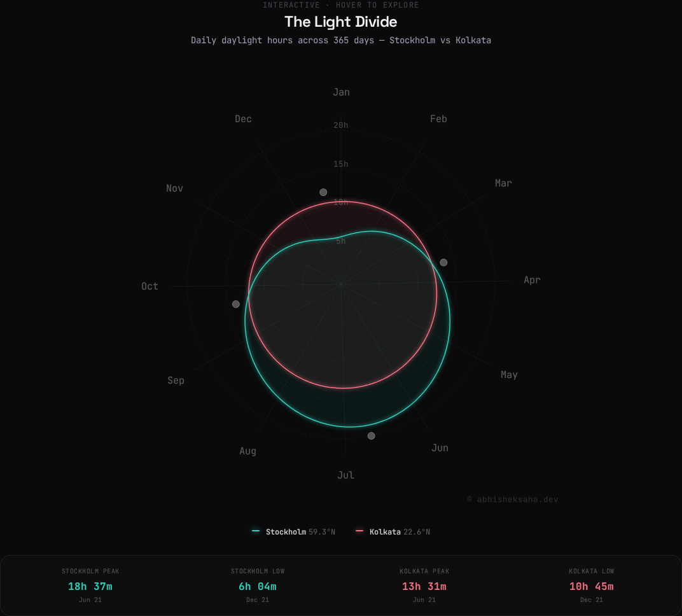This screenshot has height=616, width=682.
Task: Click the Stockholm Low 6h 04m value
Action: 258,587
